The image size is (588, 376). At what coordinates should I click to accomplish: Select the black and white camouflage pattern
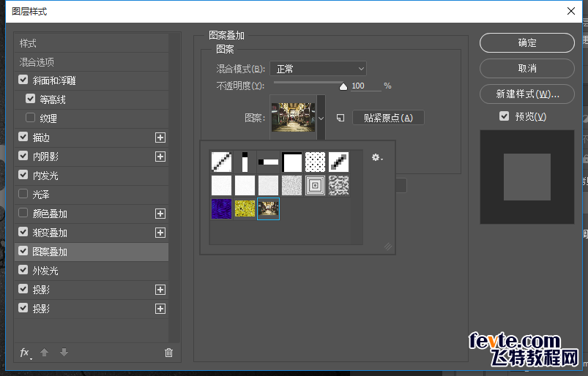click(x=338, y=185)
